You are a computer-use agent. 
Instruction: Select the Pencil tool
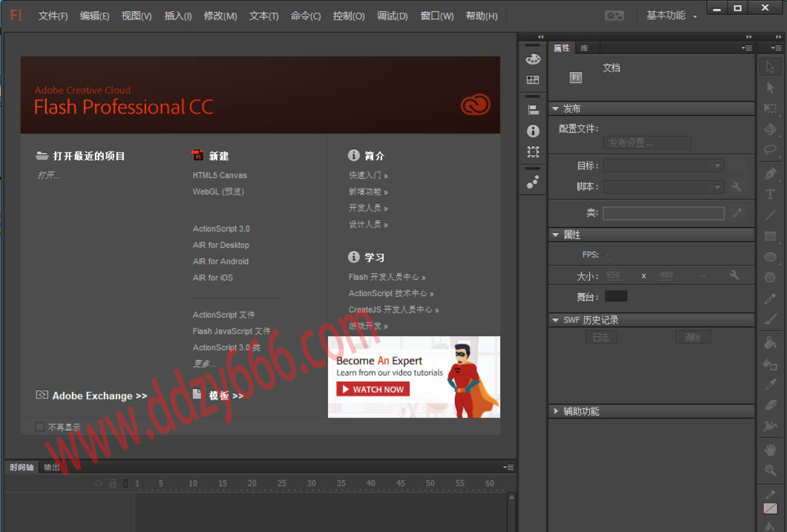tap(770, 299)
